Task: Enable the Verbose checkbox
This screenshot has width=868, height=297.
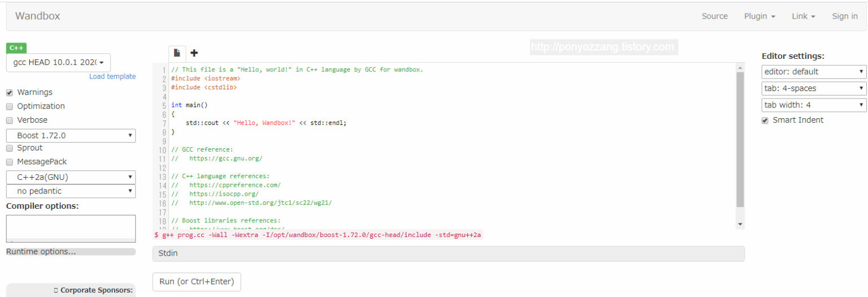Action: coord(10,120)
